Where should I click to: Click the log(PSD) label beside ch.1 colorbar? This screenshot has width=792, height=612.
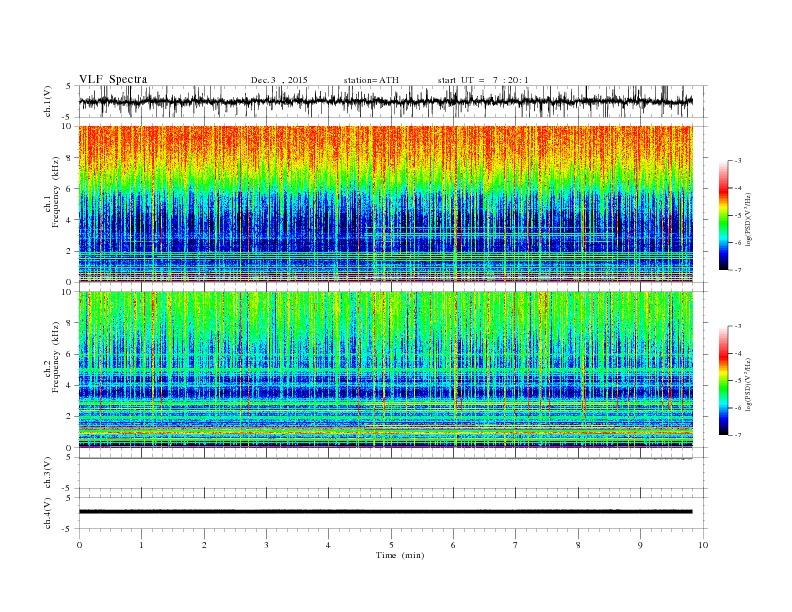[x=748, y=218]
